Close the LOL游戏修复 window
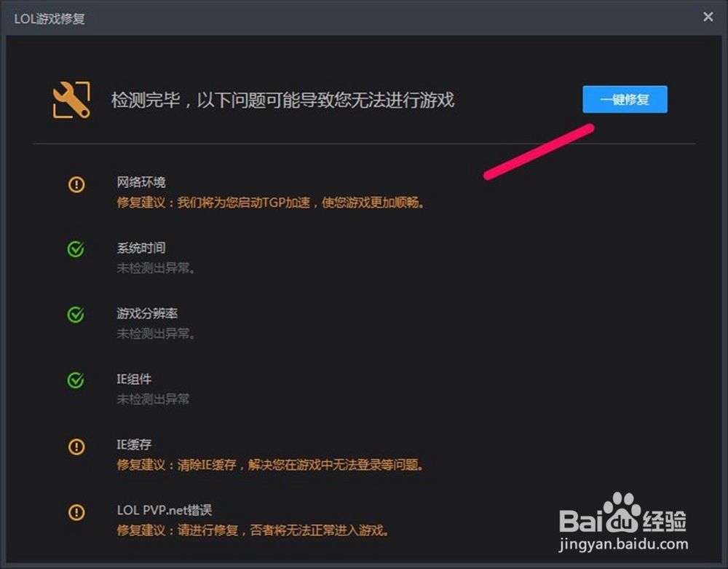This screenshot has height=569, width=728. point(708,17)
